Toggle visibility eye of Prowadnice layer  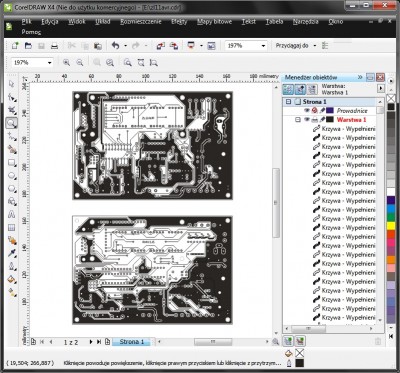point(307,111)
